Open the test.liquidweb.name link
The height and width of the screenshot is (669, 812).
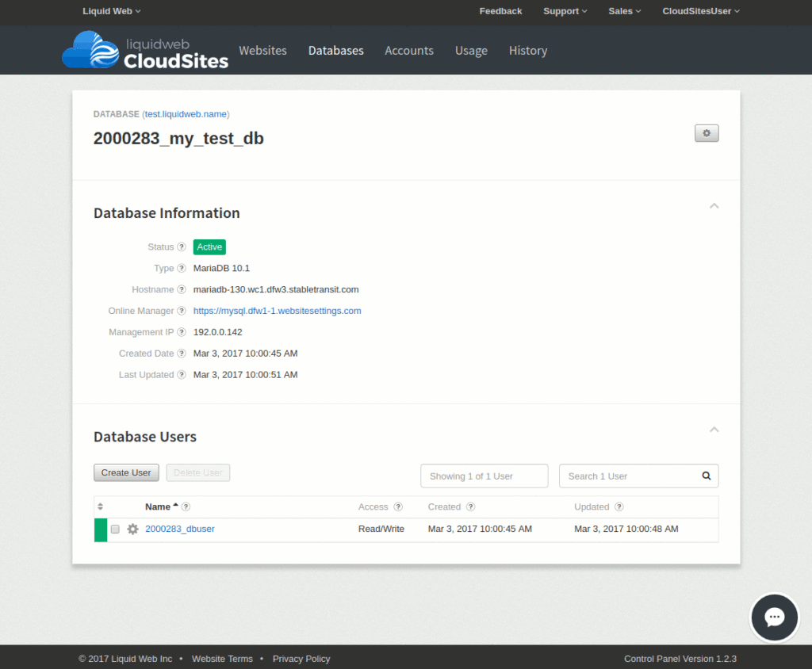click(x=186, y=114)
